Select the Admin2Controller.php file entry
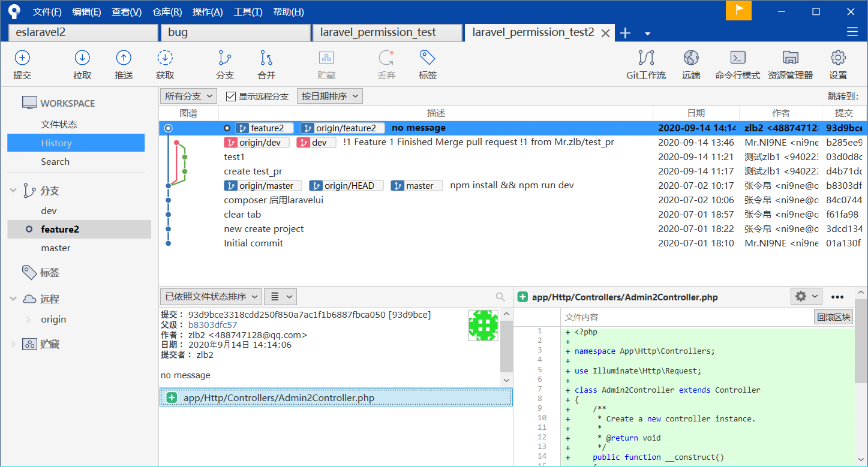The width and height of the screenshot is (868, 467). (x=279, y=398)
